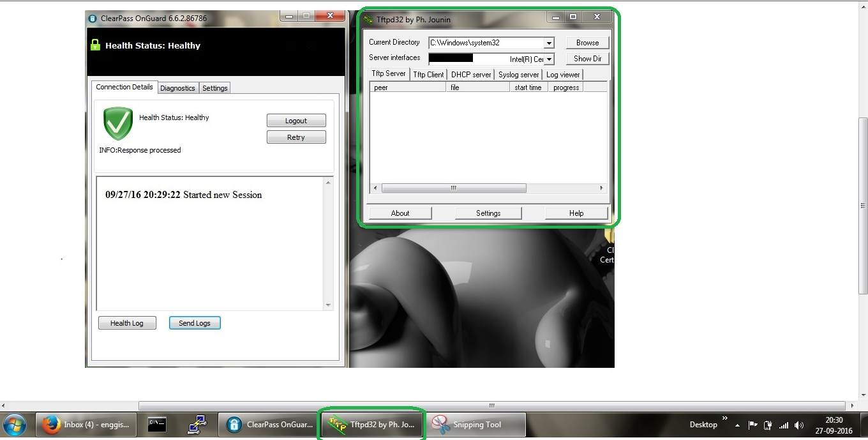
Task: Select the Tftp Client tab
Action: (428, 75)
